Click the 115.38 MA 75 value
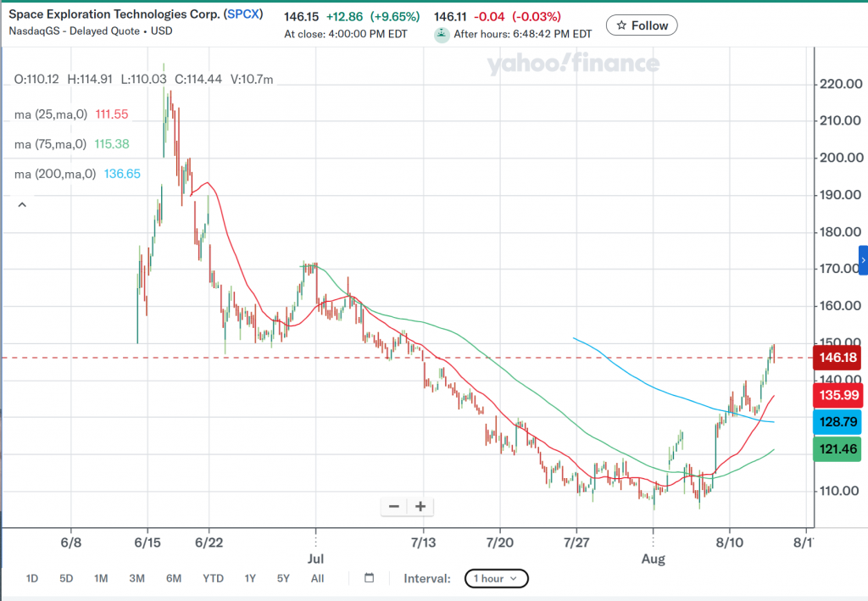 pyautogui.click(x=112, y=144)
